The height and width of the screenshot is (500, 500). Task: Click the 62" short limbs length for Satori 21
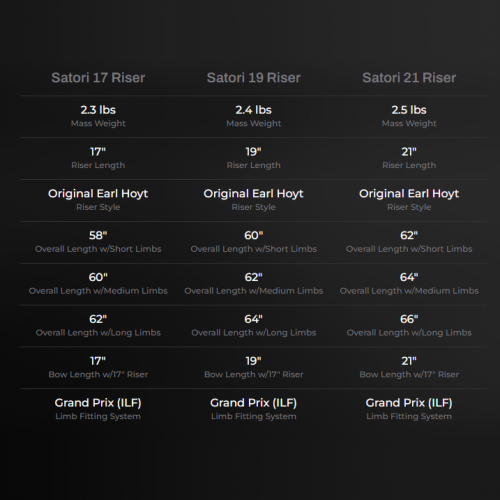click(x=409, y=235)
